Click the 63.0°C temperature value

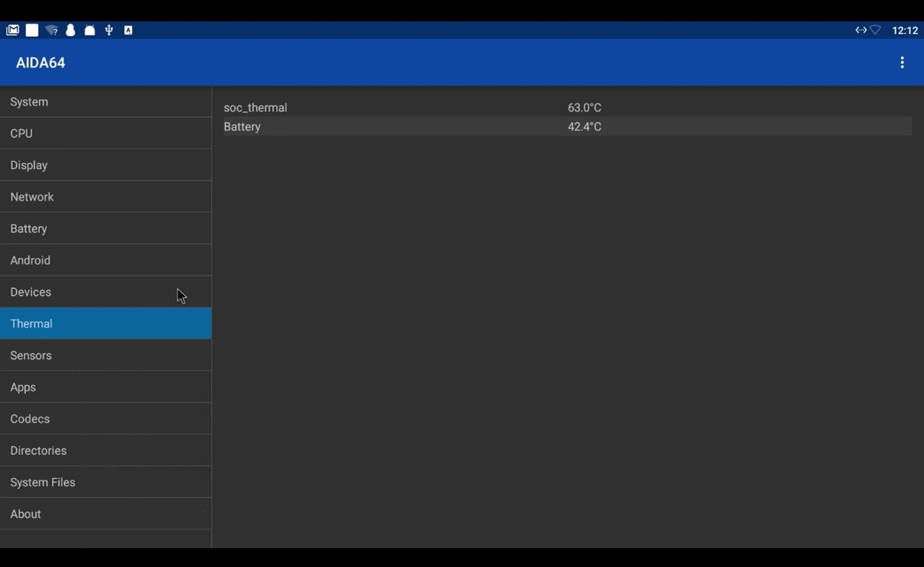click(x=585, y=108)
